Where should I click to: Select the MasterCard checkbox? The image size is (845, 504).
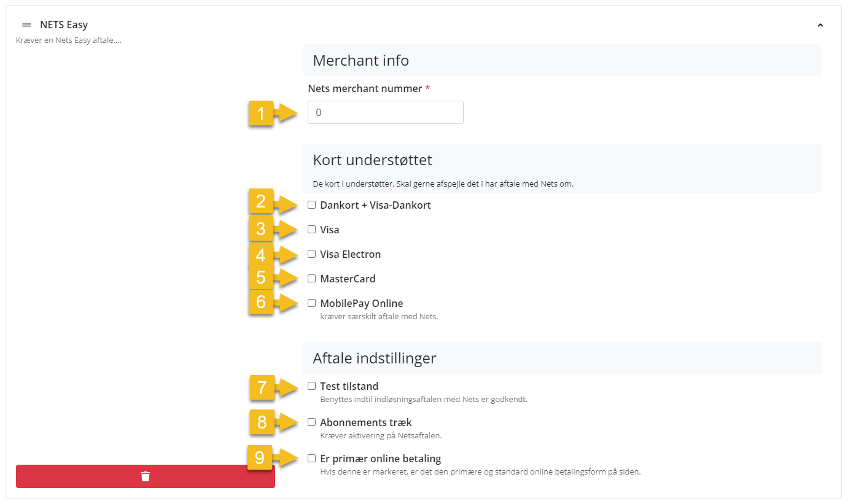312,279
